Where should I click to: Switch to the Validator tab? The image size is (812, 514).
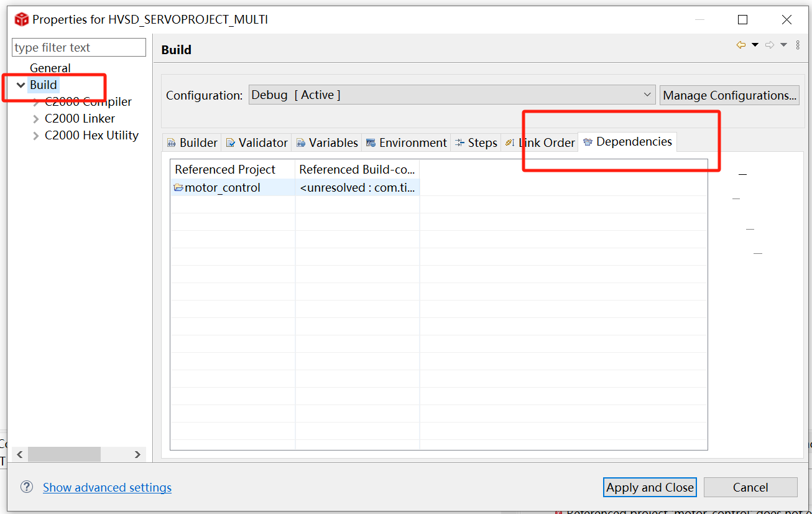pos(257,143)
